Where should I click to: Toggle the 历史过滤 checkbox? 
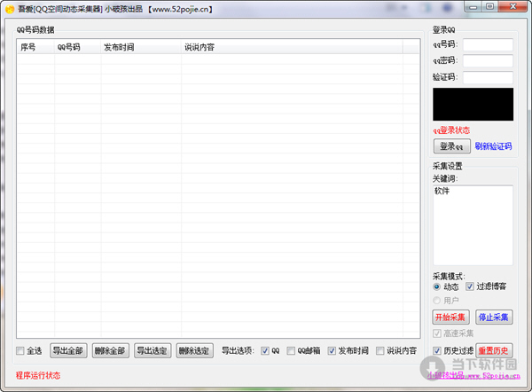(x=437, y=350)
